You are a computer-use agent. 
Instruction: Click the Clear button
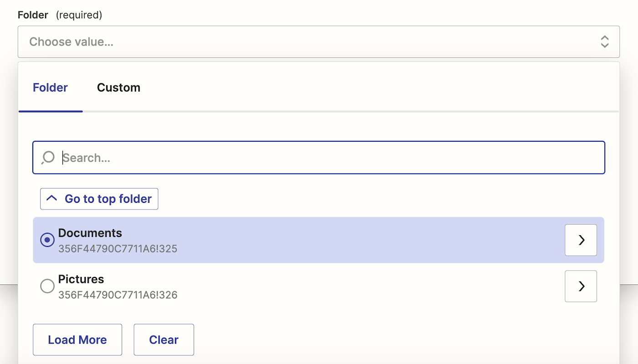click(164, 340)
